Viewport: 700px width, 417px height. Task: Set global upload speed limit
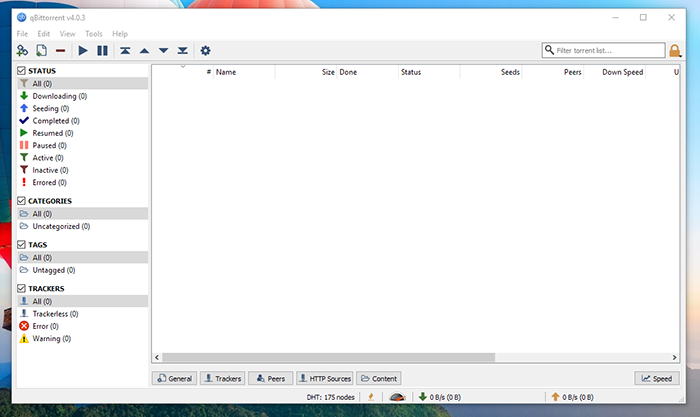[x=572, y=396]
